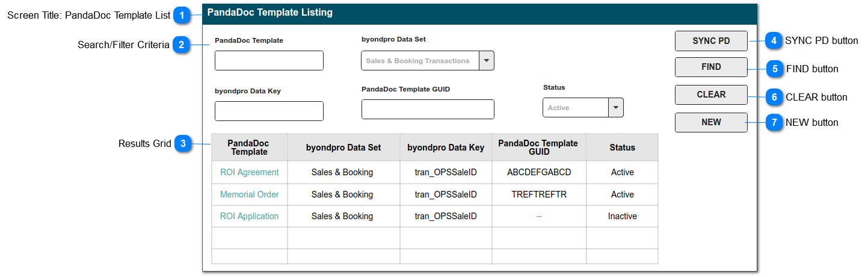Open the ROI Agreement template link
868x277 pixels.
point(250,172)
